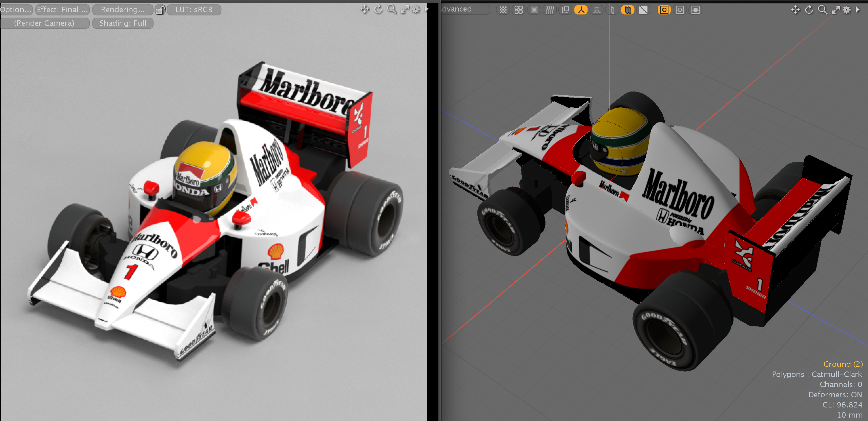
Task: Click the zoom magnifier icon in 3D viewport
Action: [823, 10]
